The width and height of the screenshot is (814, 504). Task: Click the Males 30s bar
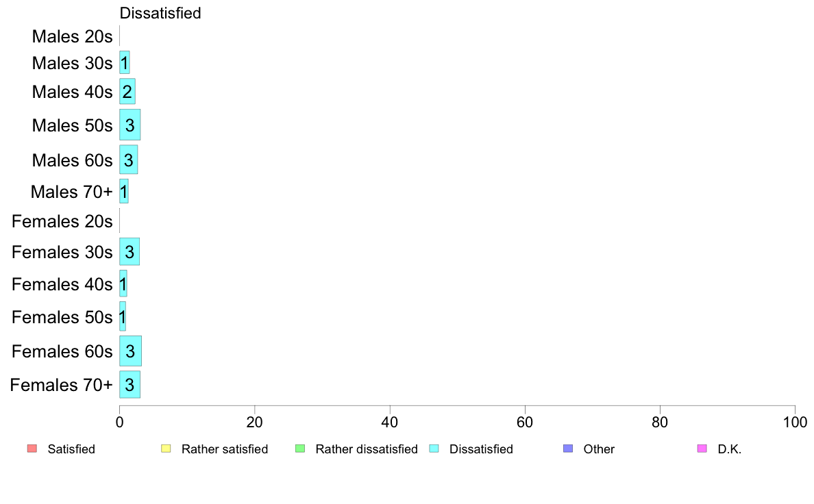point(125,63)
